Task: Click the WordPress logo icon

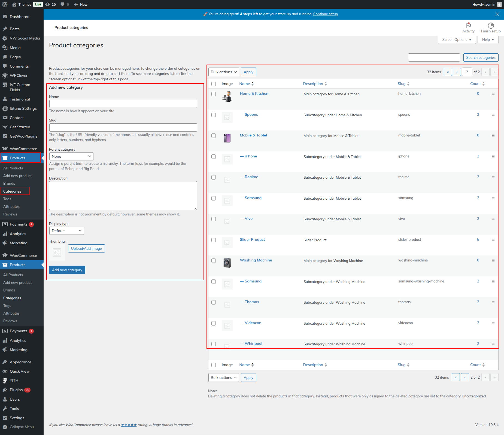Action: [x=5, y=4]
